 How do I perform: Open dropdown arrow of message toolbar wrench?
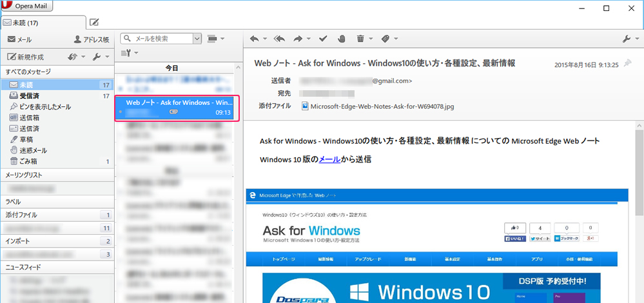click(x=637, y=39)
